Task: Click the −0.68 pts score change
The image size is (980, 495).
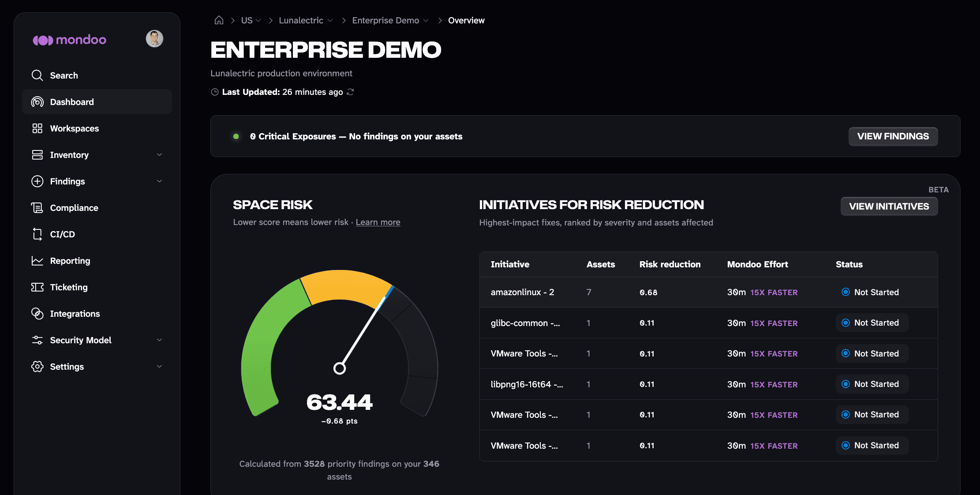Action: (340, 421)
